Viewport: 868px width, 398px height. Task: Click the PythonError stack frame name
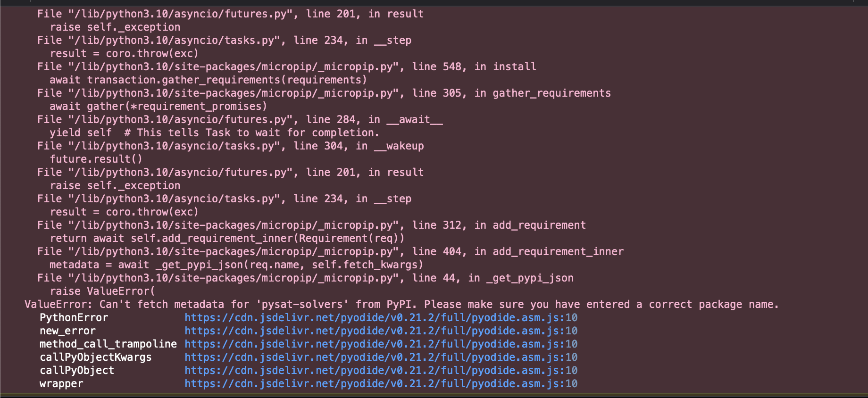pyautogui.click(x=74, y=318)
